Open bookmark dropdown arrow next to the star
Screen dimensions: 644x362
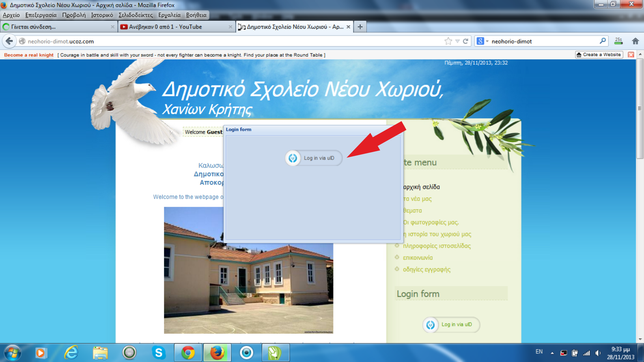pos(457,41)
